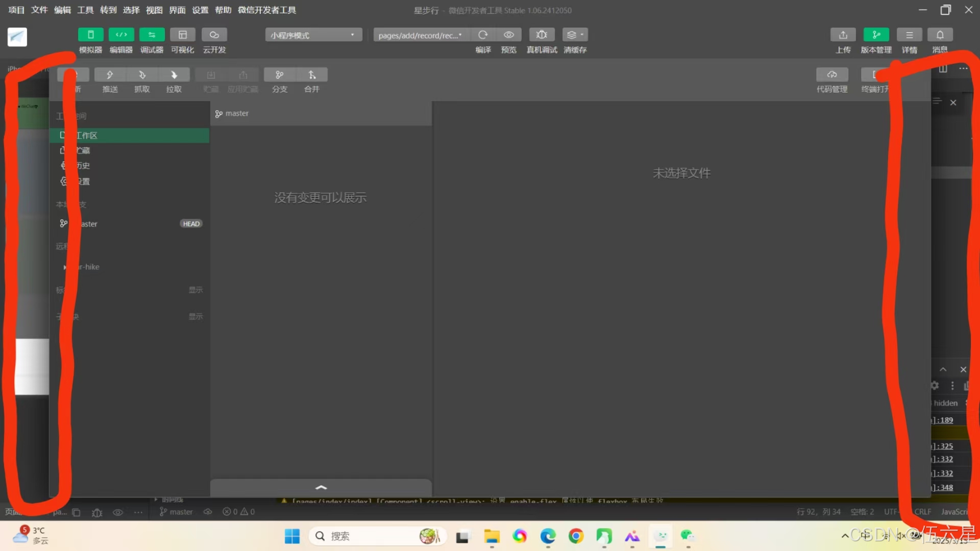Toggle the 调试器 panel button
The width and height of the screenshot is (980, 551).
(x=152, y=35)
